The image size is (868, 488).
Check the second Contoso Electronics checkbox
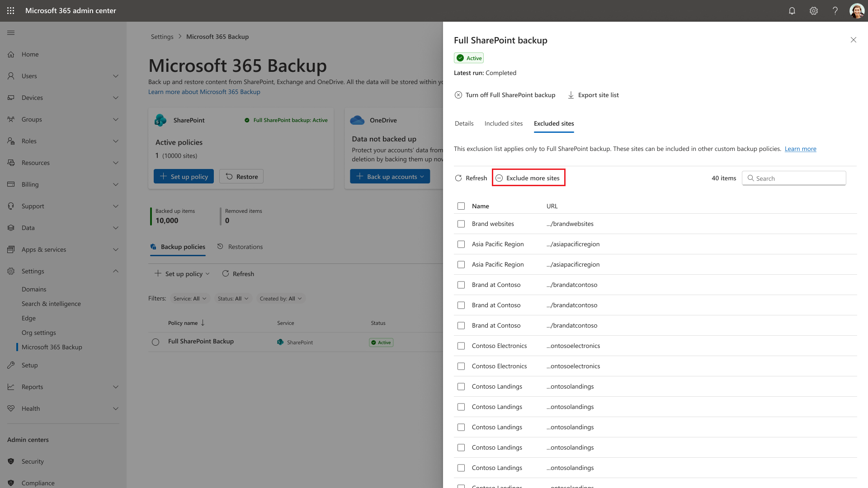pyautogui.click(x=461, y=366)
